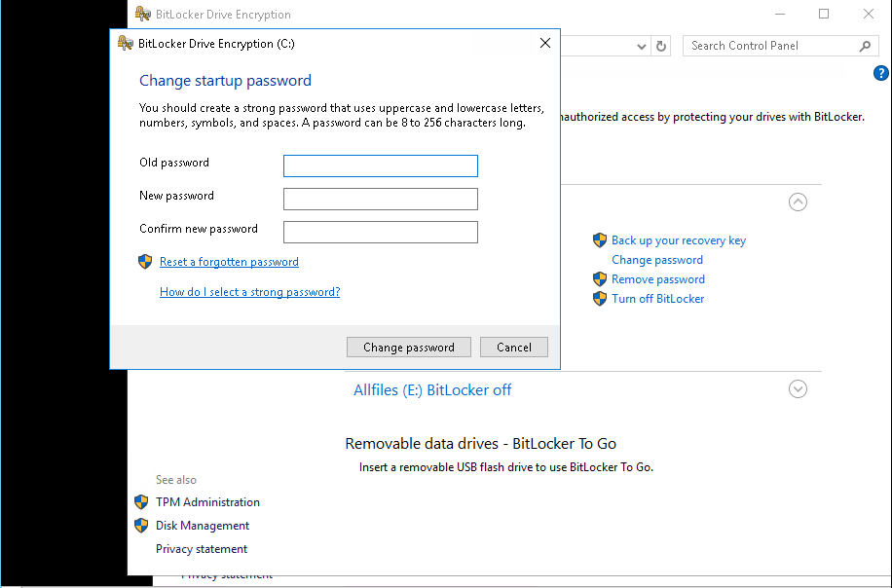Viewport: 892px width, 588px height.
Task: Open the address bar history dropdown
Action: [x=641, y=46]
